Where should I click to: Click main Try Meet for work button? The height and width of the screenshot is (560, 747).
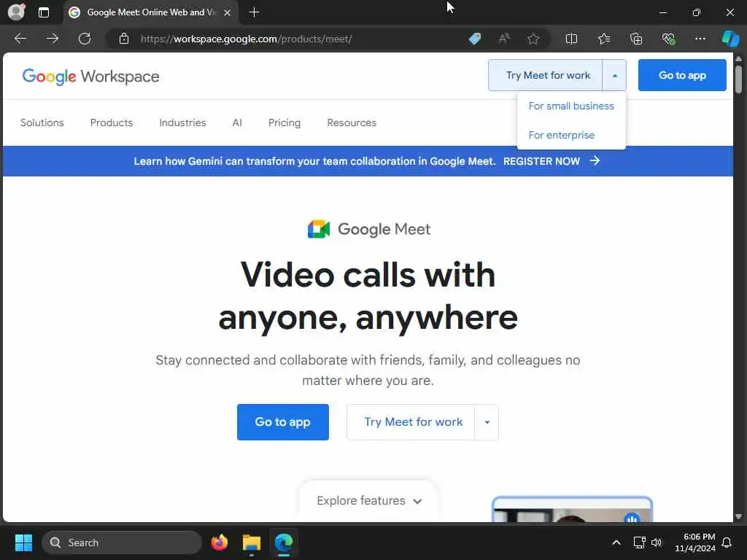point(411,422)
